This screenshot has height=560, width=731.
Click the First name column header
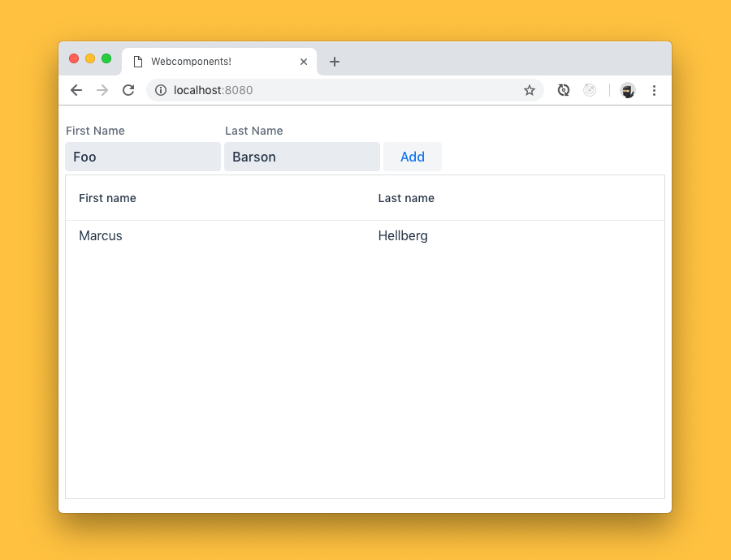point(107,197)
